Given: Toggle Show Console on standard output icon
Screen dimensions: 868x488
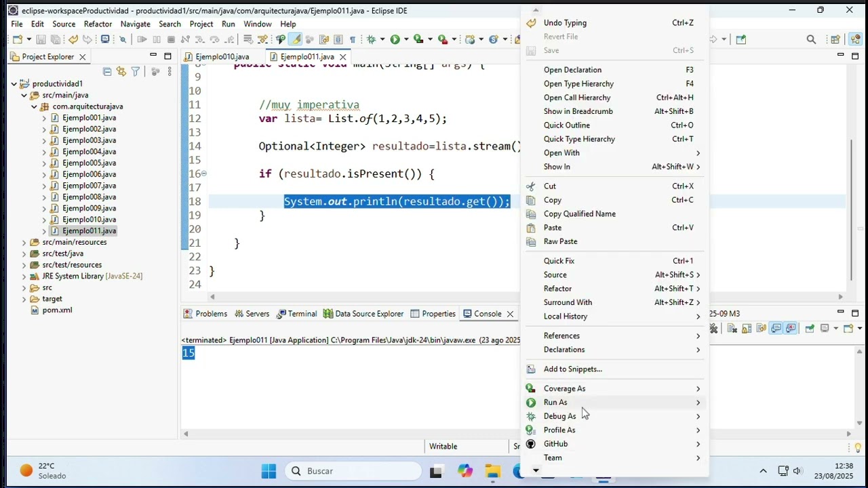Looking at the screenshot, I should click(x=776, y=328).
